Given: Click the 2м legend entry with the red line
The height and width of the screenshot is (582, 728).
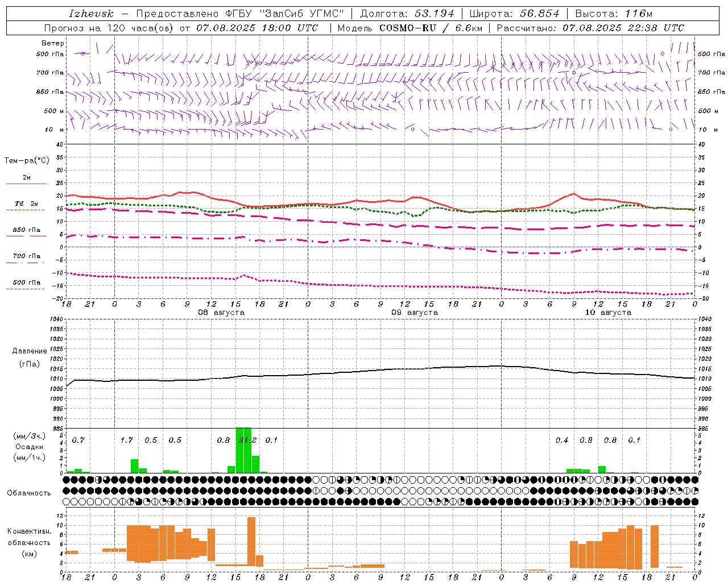Looking at the screenshot, I should (27, 180).
